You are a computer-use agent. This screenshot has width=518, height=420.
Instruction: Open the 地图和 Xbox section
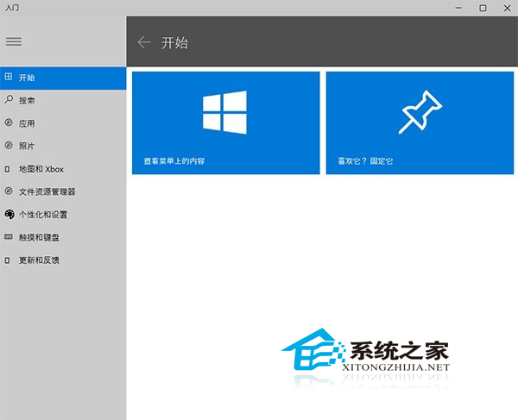[x=63, y=169]
